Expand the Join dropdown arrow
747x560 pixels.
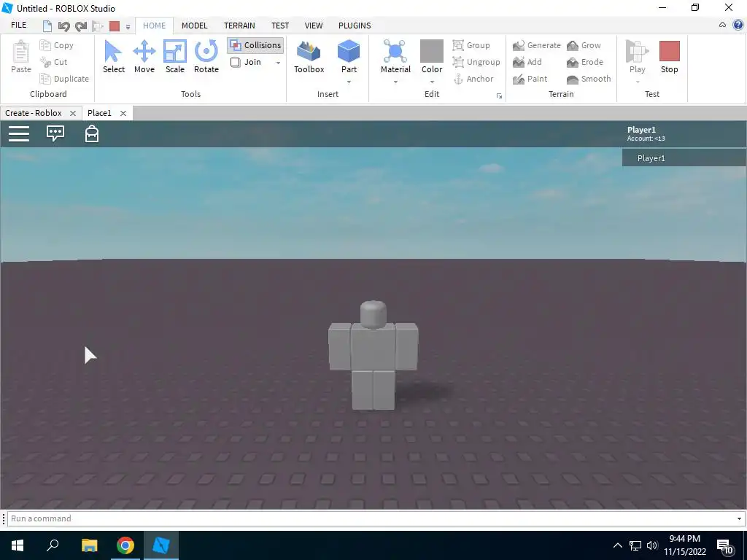(x=278, y=63)
